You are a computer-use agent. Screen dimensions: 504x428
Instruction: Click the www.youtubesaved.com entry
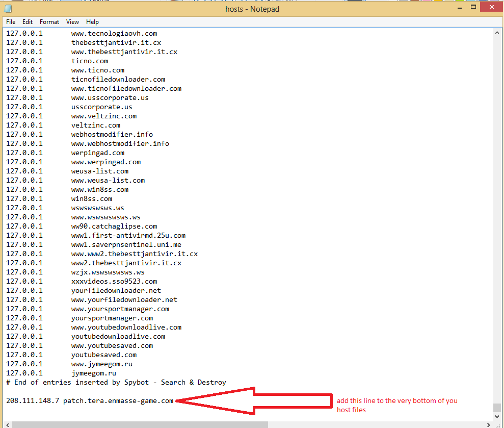click(x=112, y=346)
